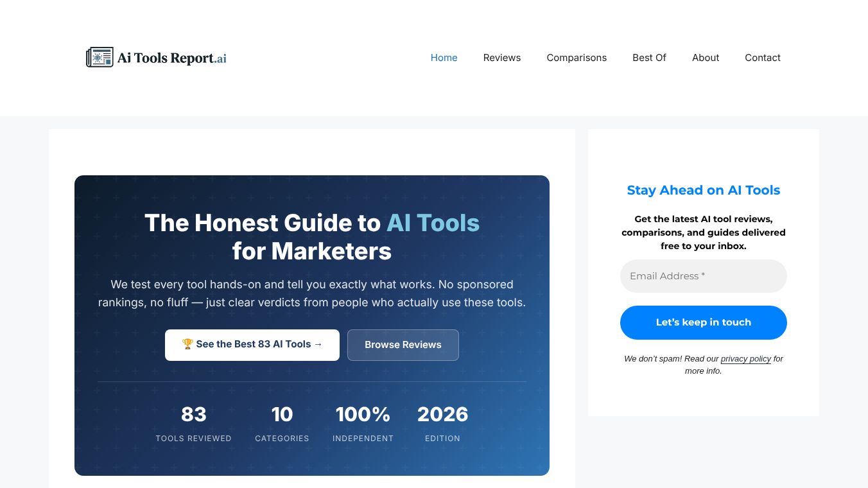Click the Email Address input field
This screenshot has height=488, width=868.
[x=704, y=276]
